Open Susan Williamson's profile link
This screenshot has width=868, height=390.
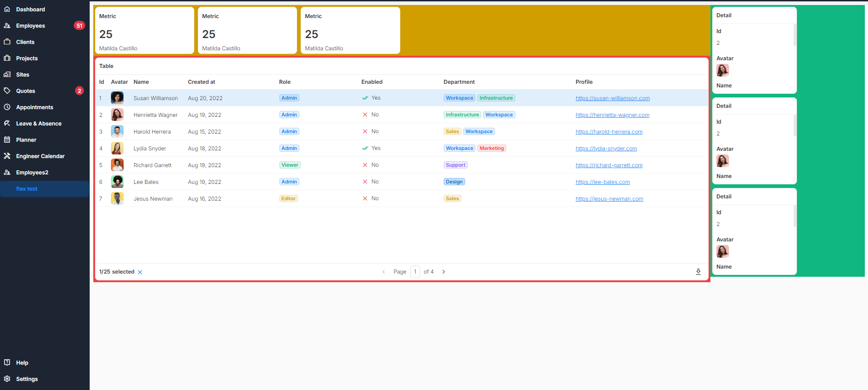tap(613, 98)
